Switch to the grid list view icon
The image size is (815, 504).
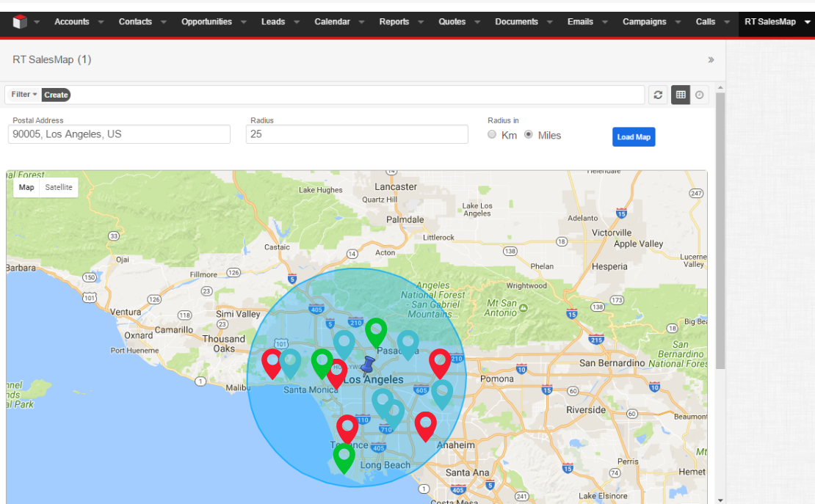point(681,95)
